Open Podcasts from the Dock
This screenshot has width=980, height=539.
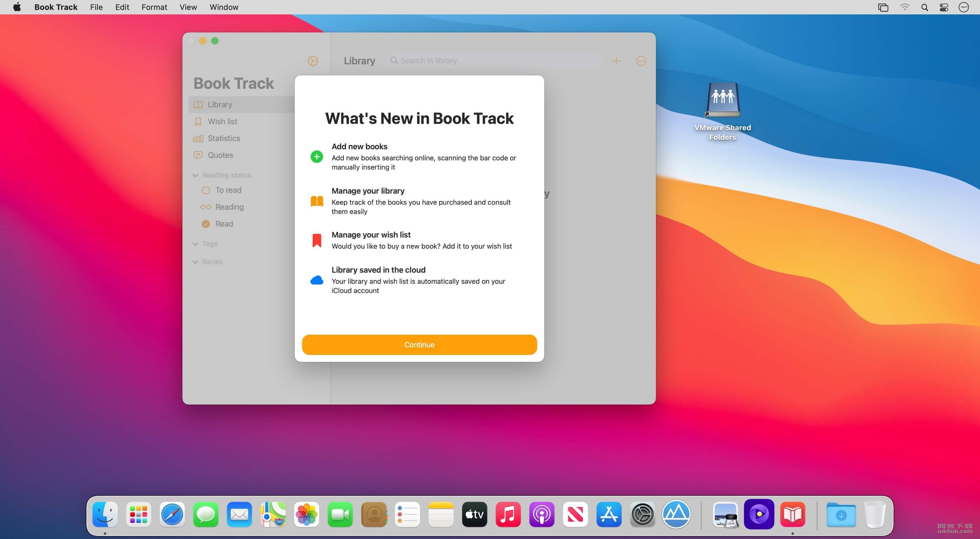coord(542,515)
